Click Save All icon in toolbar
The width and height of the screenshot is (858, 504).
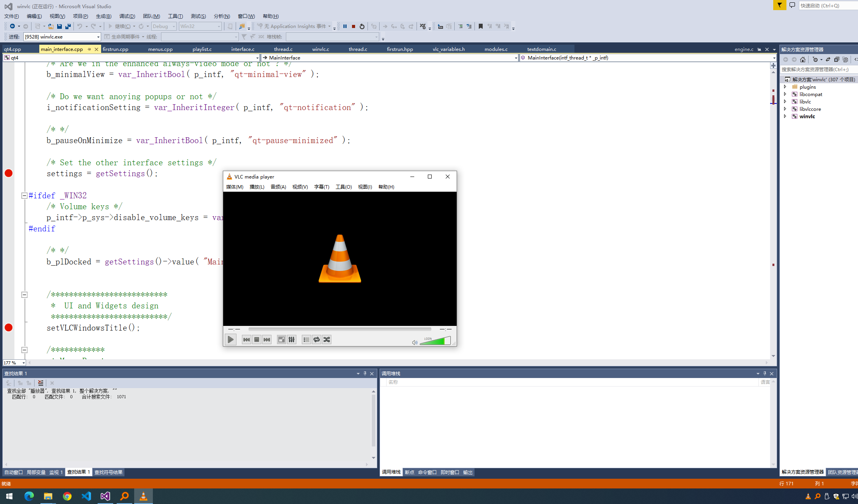pos(68,26)
